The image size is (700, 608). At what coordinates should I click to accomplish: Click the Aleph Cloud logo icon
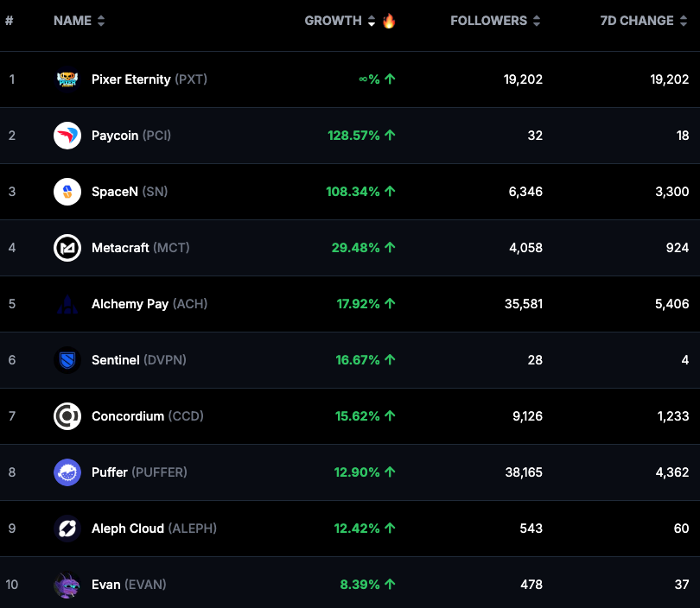[x=67, y=529]
